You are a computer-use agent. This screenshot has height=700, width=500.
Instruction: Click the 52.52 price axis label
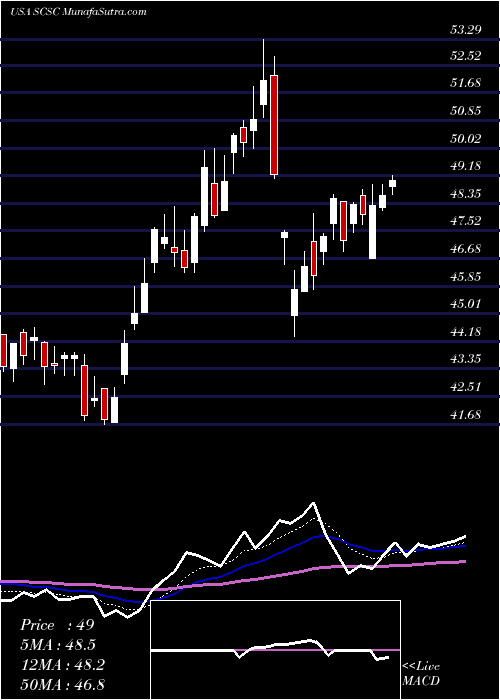click(x=467, y=56)
